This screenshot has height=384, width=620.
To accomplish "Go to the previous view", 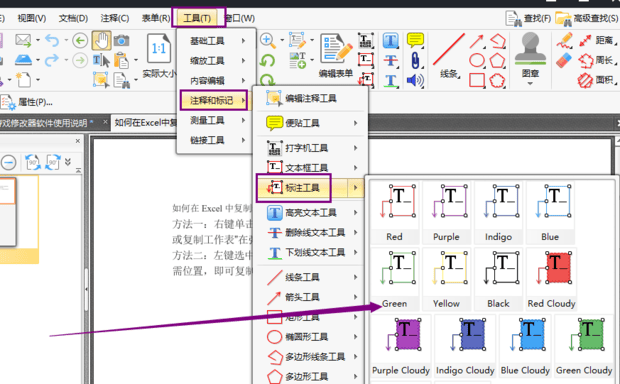I will pos(80,40).
